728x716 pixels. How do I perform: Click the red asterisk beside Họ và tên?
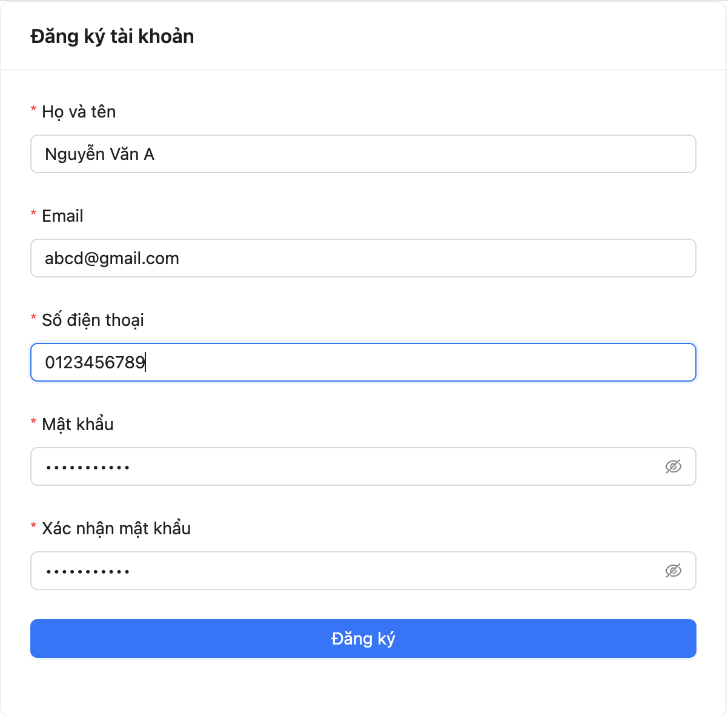point(34,110)
